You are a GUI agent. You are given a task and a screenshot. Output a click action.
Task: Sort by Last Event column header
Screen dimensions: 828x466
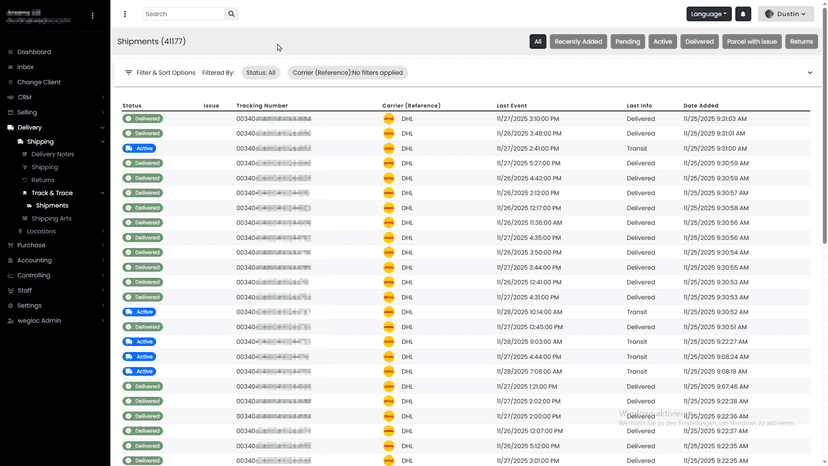click(x=511, y=106)
